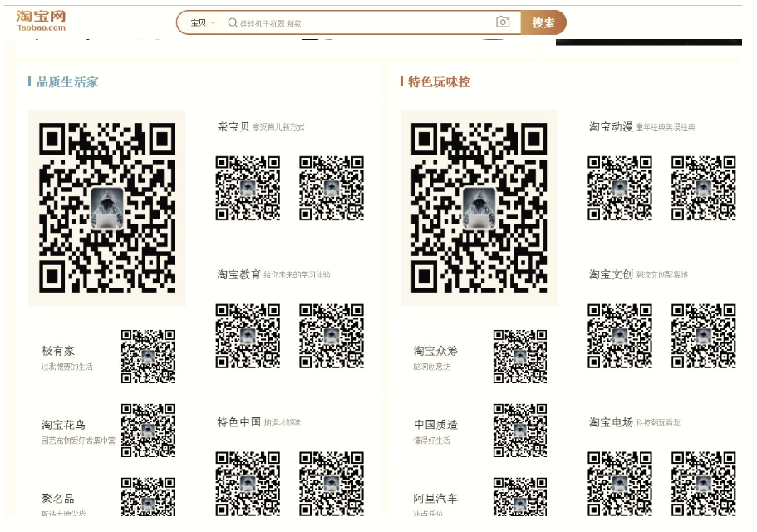
Task: Click the 童年经典美漫经典 subtitle text
Action: pos(666,127)
